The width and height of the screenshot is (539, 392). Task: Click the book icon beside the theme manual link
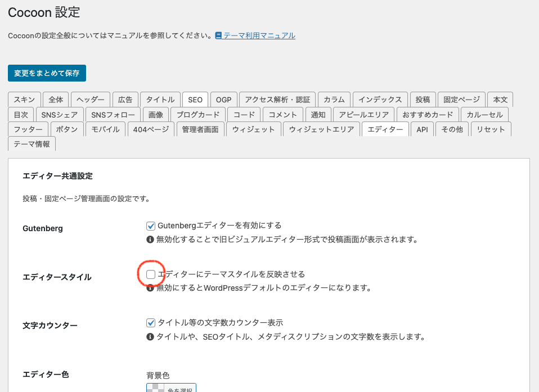(x=218, y=35)
